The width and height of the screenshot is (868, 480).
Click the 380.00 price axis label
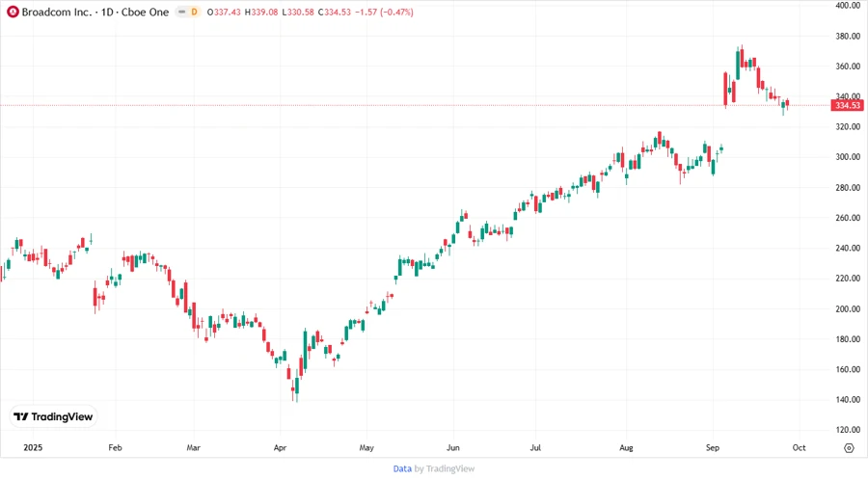coord(848,36)
